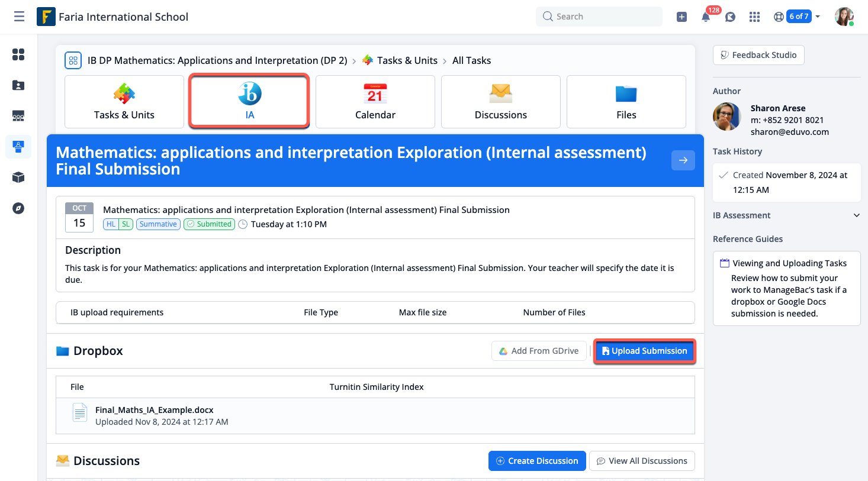Click the user profile avatar

(844, 17)
